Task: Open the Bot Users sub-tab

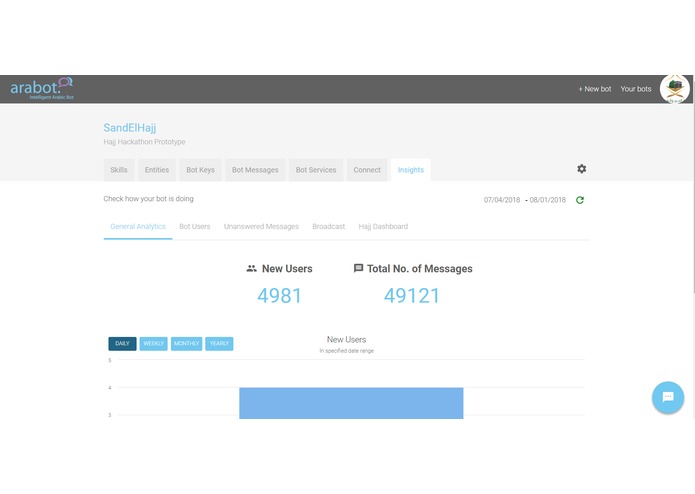Action: click(x=195, y=227)
